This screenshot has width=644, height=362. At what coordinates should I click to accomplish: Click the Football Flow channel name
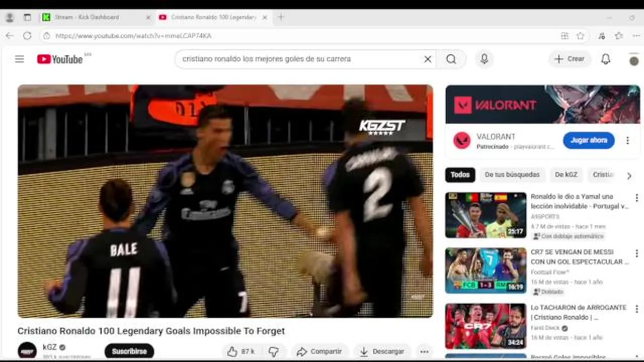coord(549,272)
